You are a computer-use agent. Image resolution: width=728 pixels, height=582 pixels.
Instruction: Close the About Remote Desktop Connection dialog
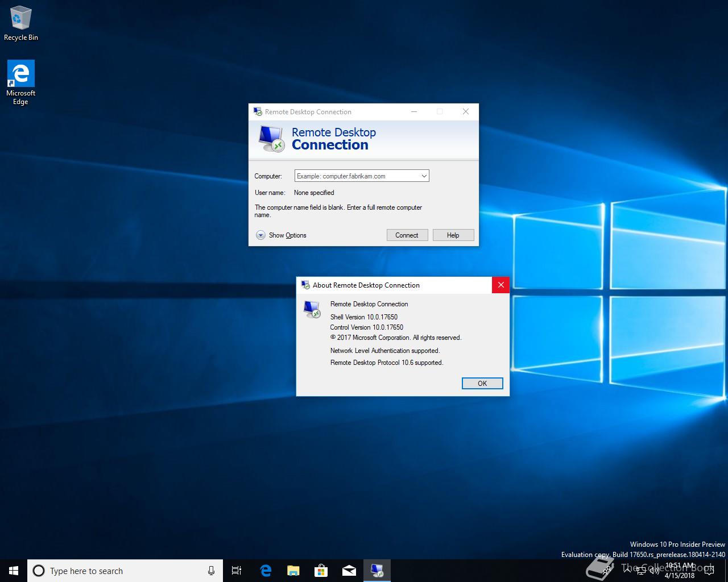point(500,285)
